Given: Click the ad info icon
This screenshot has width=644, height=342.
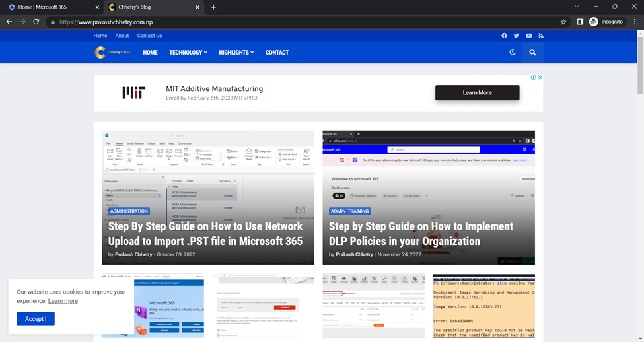Looking at the screenshot, I should tap(533, 77).
